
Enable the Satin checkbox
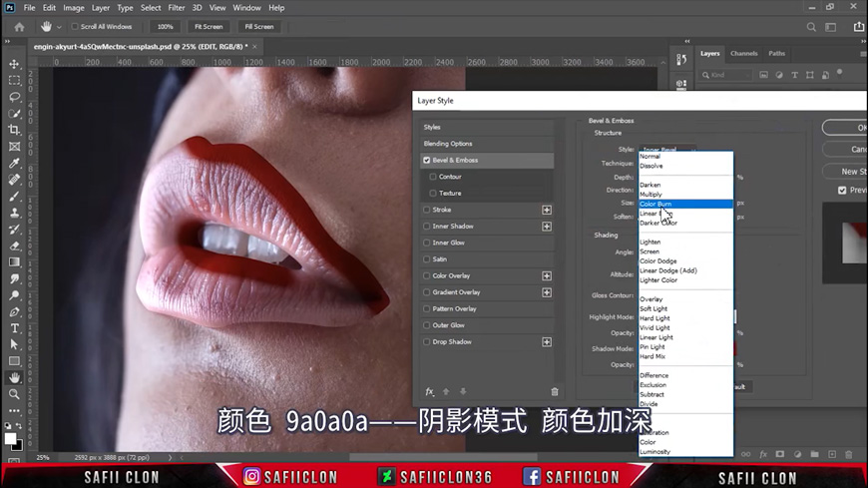click(427, 259)
